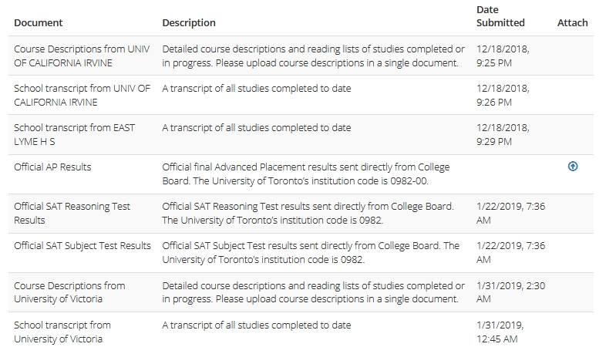Click the 12/18/2018, 9:25 PM submission date

coord(503,56)
